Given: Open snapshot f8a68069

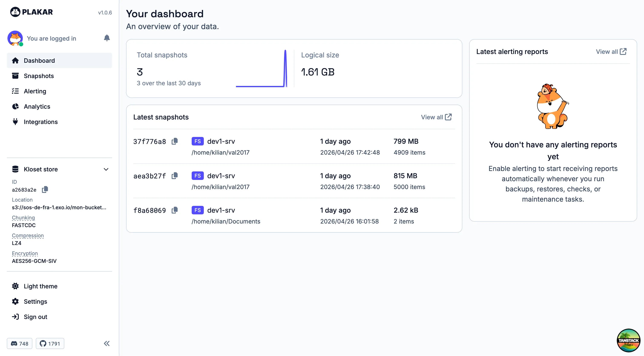Looking at the screenshot, I should pyautogui.click(x=149, y=211).
